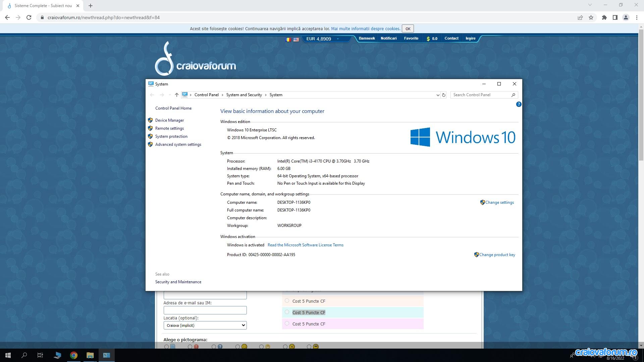Select System and Security breadcrumb

click(244, 95)
